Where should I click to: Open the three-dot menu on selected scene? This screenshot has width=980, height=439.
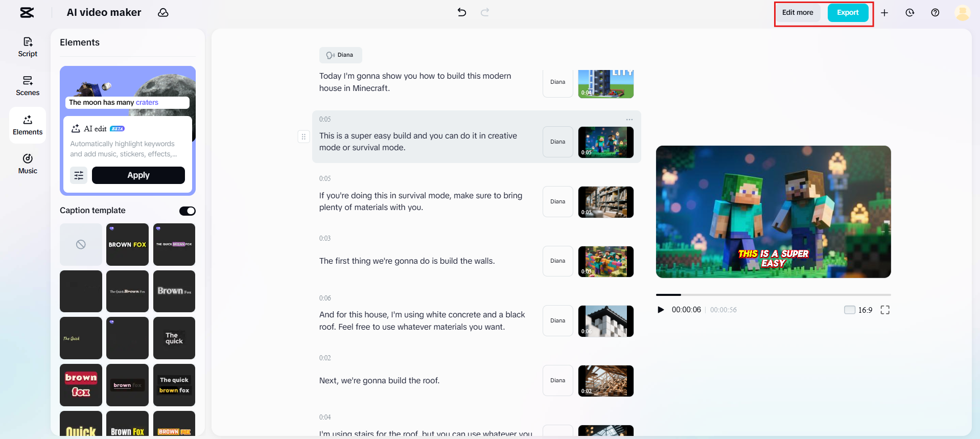click(x=629, y=120)
